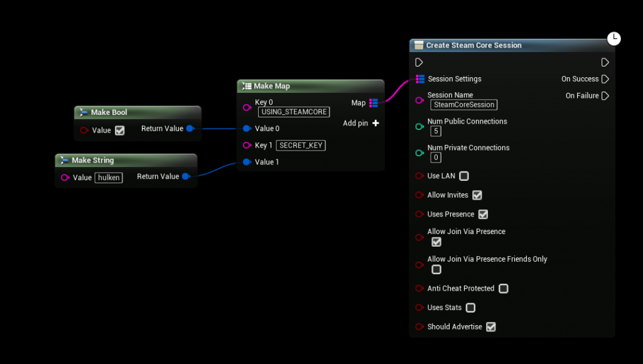Click the Make String value field hulken

tap(109, 178)
